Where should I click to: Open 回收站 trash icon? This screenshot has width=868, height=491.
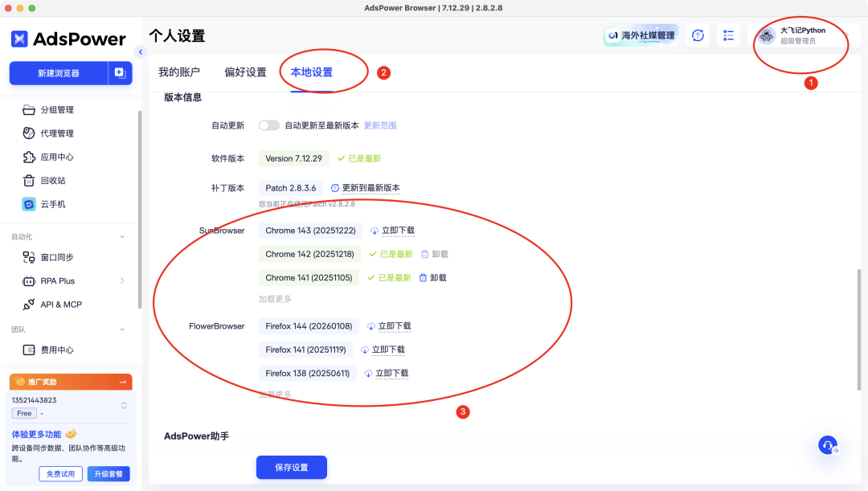click(29, 181)
